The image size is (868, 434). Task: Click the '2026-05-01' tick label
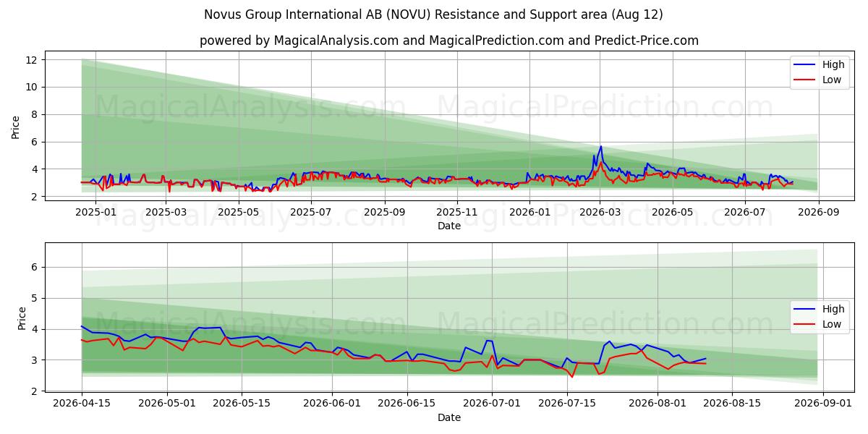coord(166,404)
